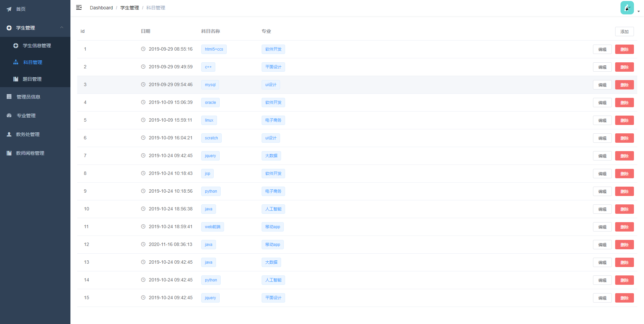644x324 pixels.
Task: Click the palette icon beside 专业管理
Action: coord(9,116)
